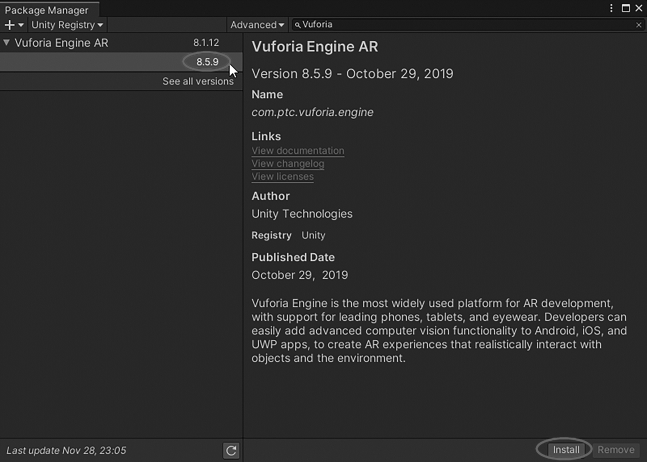This screenshot has width=647, height=462.
Task: Click the Vuforia search field
Action: point(466,25)
